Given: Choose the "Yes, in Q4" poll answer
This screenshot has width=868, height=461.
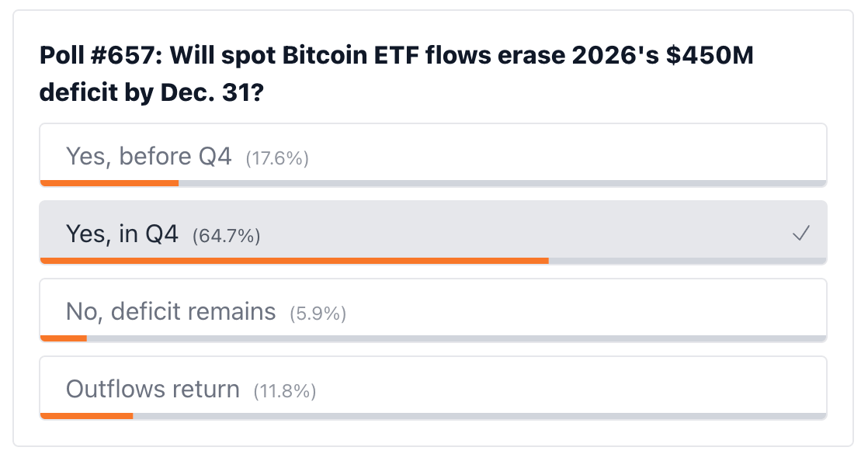Looking at the screenshot, I should coord(433,233).
